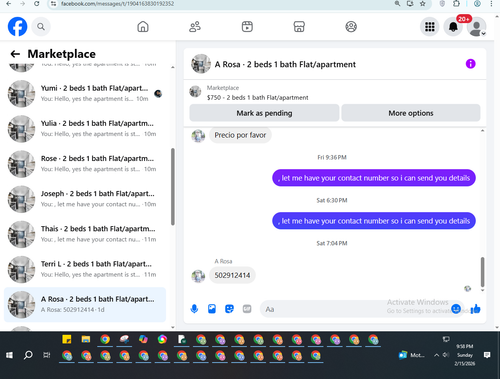Click the 502912414 message bubble
This screenshot has width=500, height=379.
232,275
